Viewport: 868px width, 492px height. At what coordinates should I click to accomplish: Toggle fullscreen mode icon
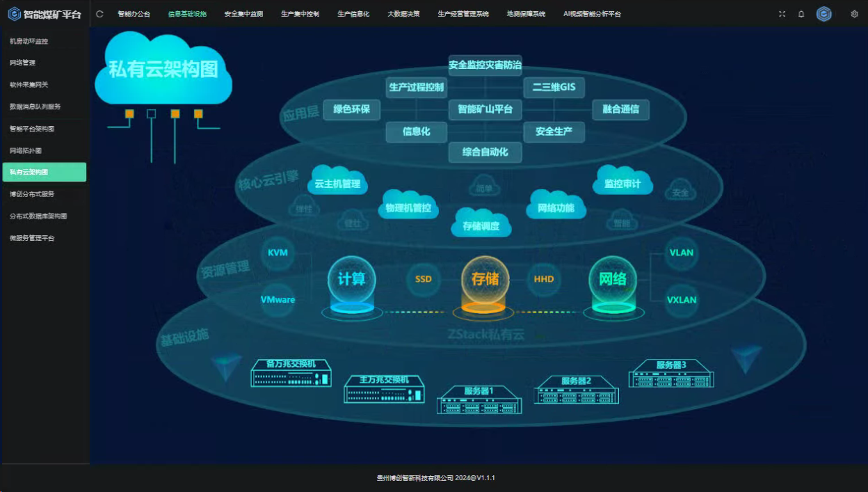pos(782,14)
